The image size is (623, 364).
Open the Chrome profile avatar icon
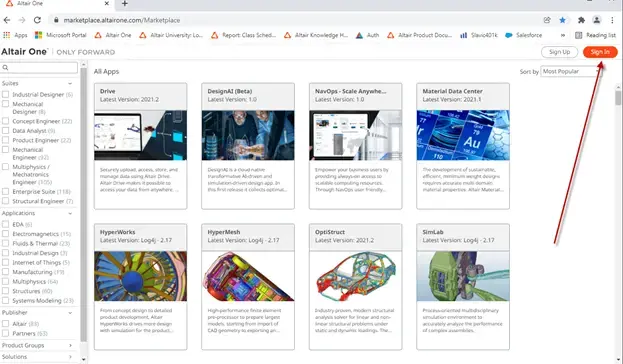596,20
